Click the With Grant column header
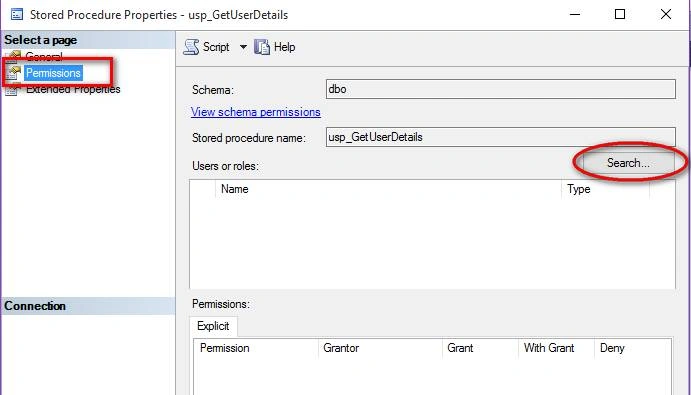This screenshot has height=395, width=691. 557,348
